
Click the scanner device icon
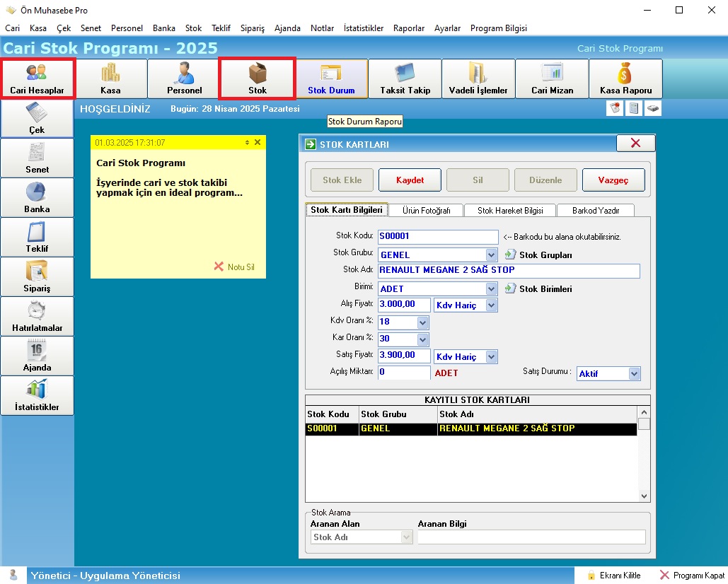click(x=653, y=109)
